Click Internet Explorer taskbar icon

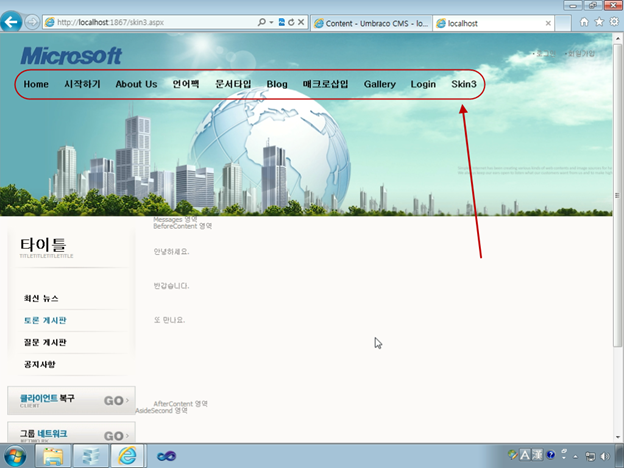pyautogui.click(x=127, y=456)
